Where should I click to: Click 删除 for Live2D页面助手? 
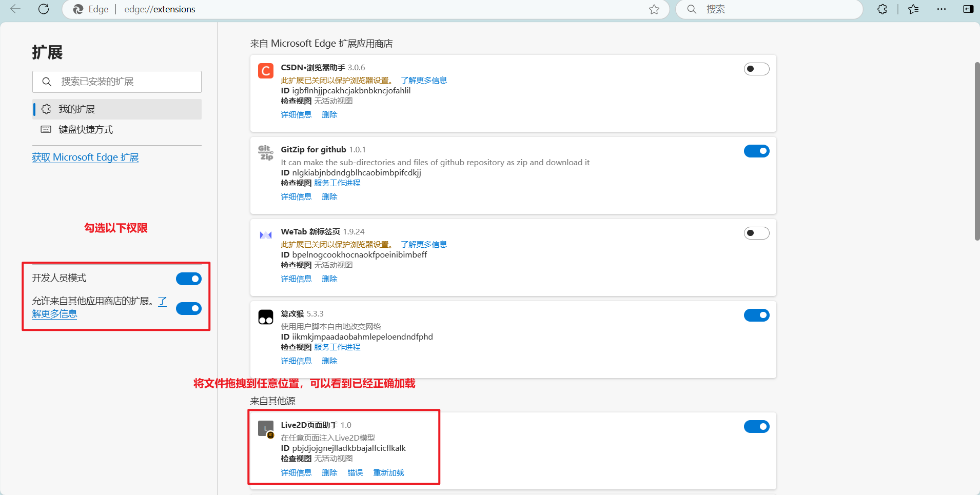point(329,473)
